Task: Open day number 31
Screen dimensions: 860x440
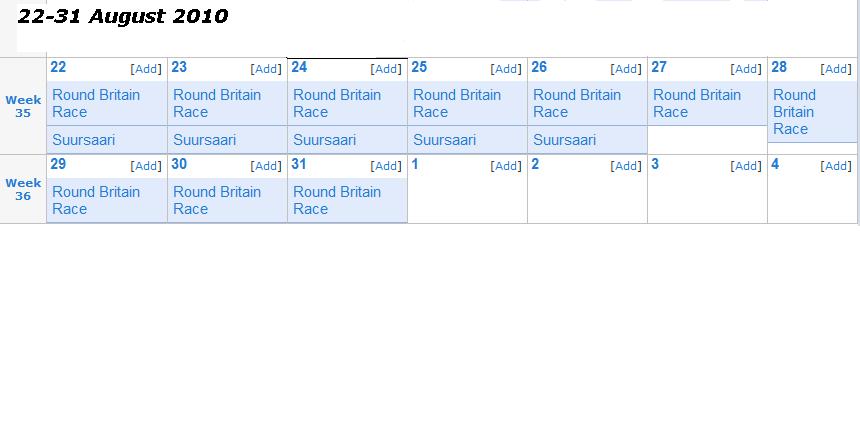Action: pos(299,164)
